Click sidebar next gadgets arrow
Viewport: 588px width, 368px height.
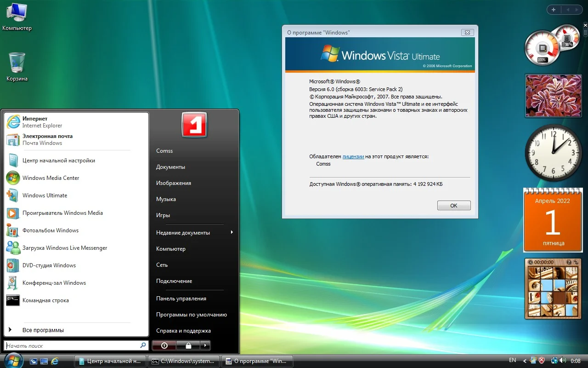pyautogui.click(x=577, y=10)
